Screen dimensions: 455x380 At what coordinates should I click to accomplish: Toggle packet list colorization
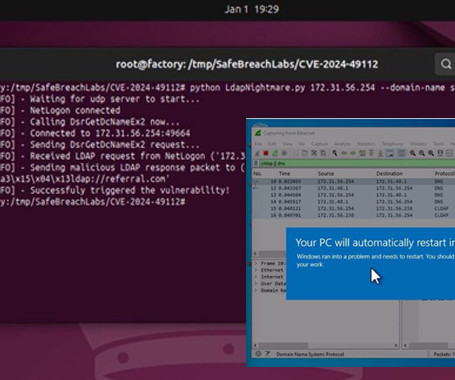[x=401, y=153]
